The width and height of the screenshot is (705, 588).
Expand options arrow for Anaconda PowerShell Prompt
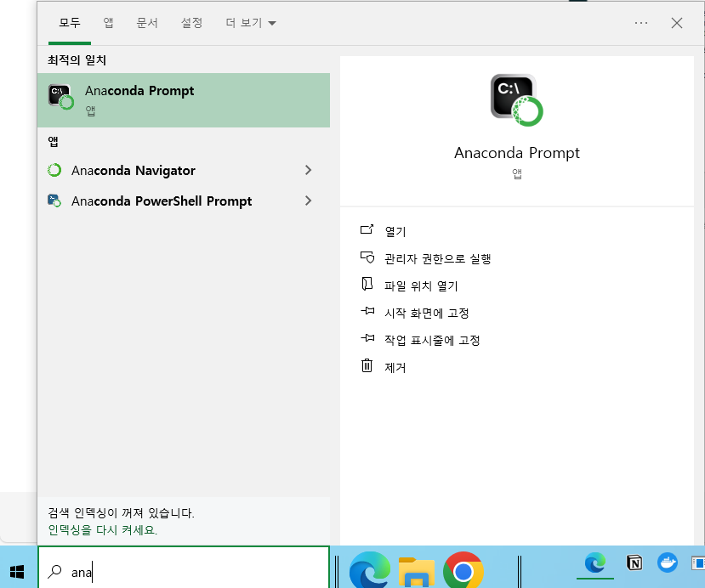pyautogui.click(x=308, y=201)
